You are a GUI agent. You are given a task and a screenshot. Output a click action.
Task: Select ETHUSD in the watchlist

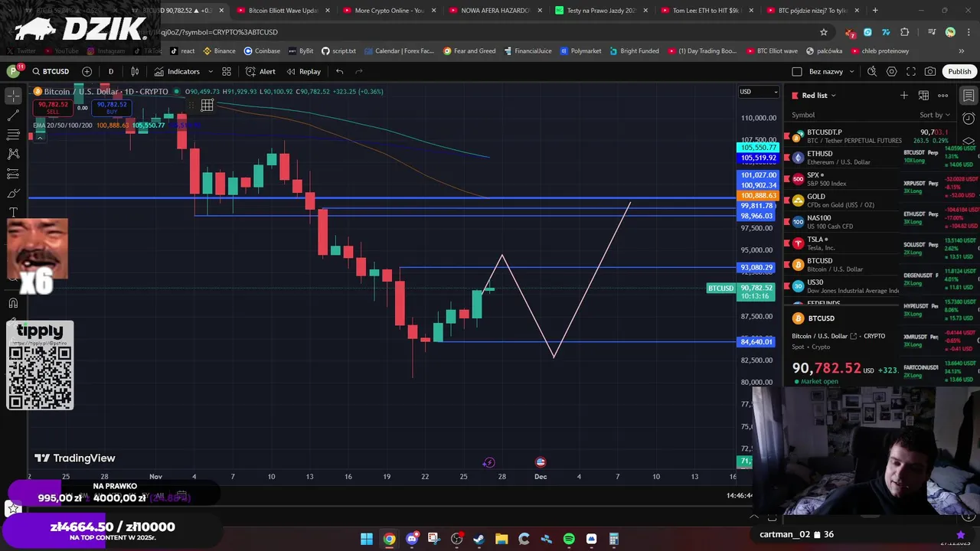842,158
